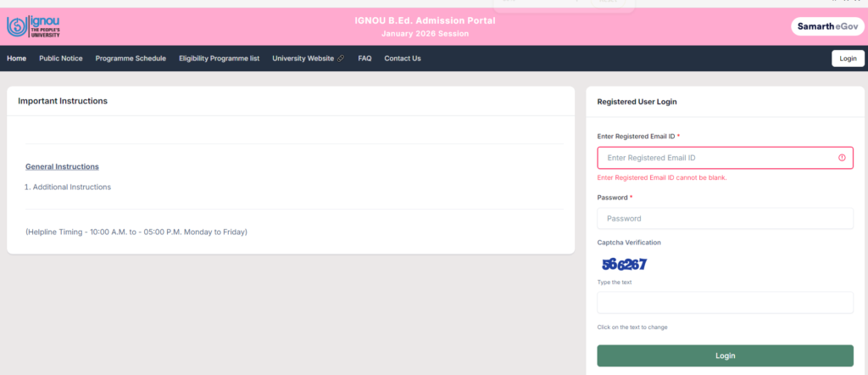Focus the Password input field

[725, 218]
